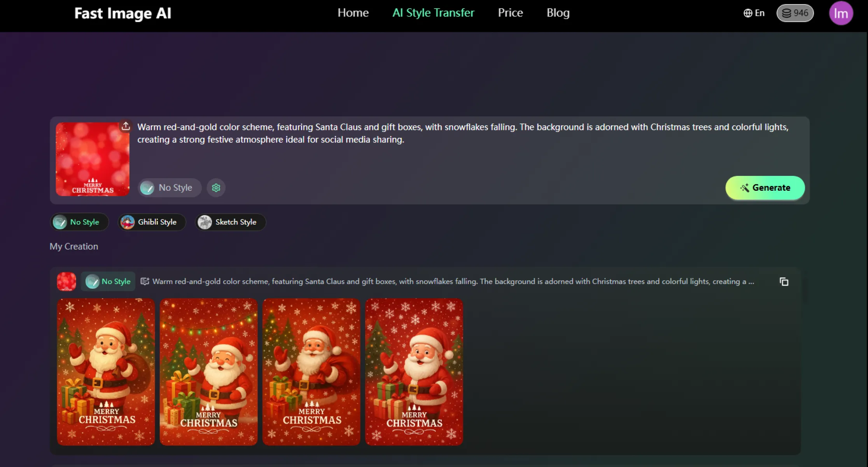868x467 pixels.
Task: Select the No Style chip option
Action: coord(79,222)
